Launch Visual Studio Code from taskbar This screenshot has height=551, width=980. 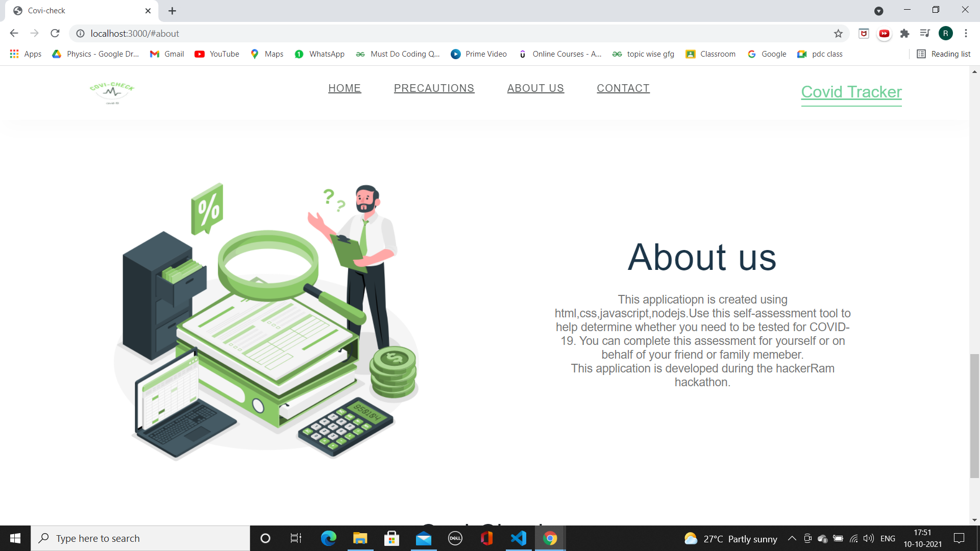(519, 538)
